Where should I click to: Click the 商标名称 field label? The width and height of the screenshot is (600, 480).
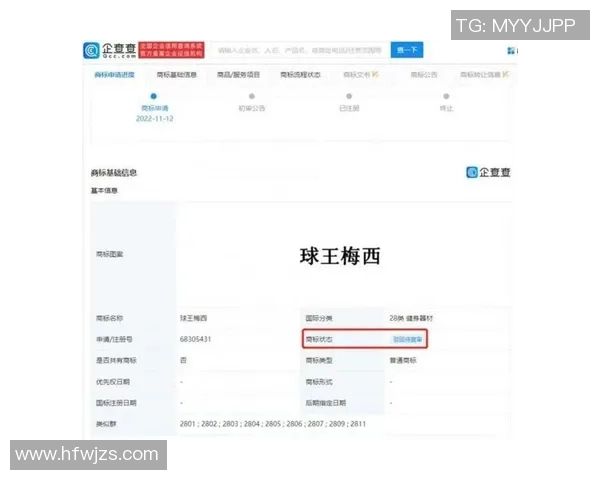109,318
